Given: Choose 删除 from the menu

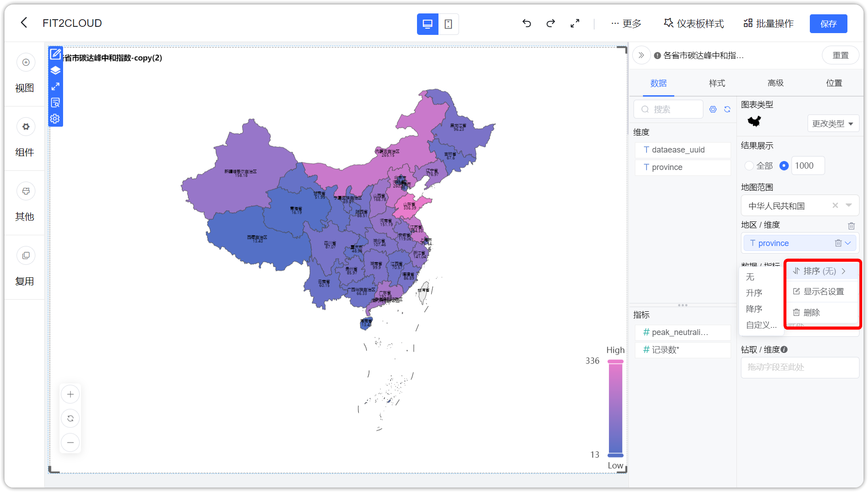Looking at the screenshot, I should [821, 313].
